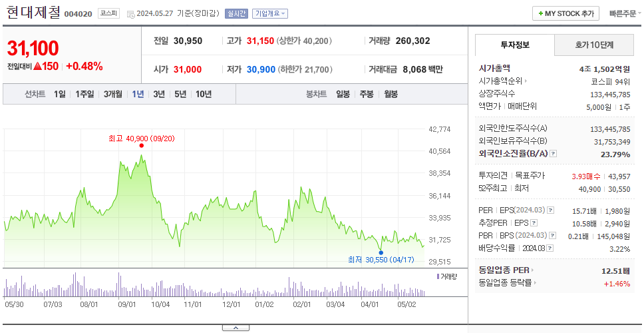Open the help icon next to 추정PER EPS
This screenshot has height=333, width=644.
(534, 223)
